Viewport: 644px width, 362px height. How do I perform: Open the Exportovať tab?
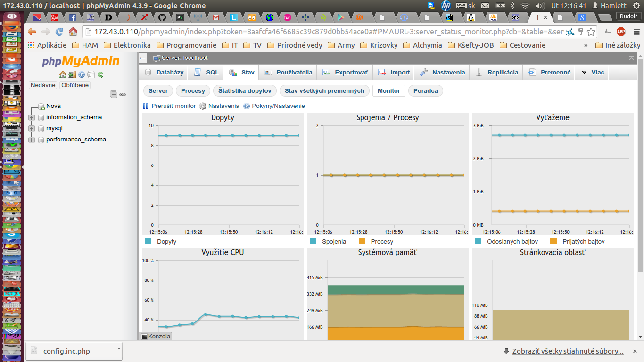point(345,73)
